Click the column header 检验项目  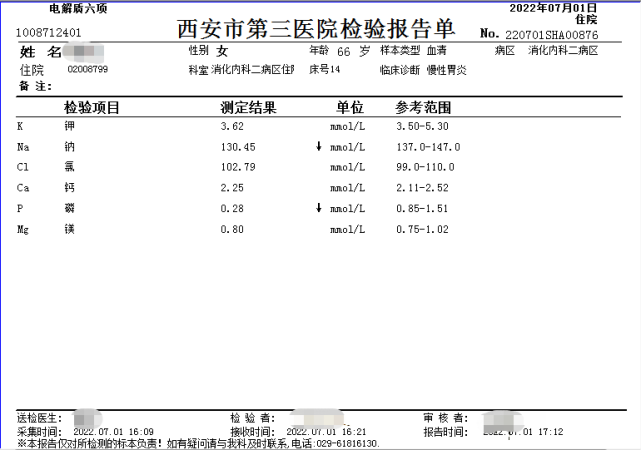point(92,107)
